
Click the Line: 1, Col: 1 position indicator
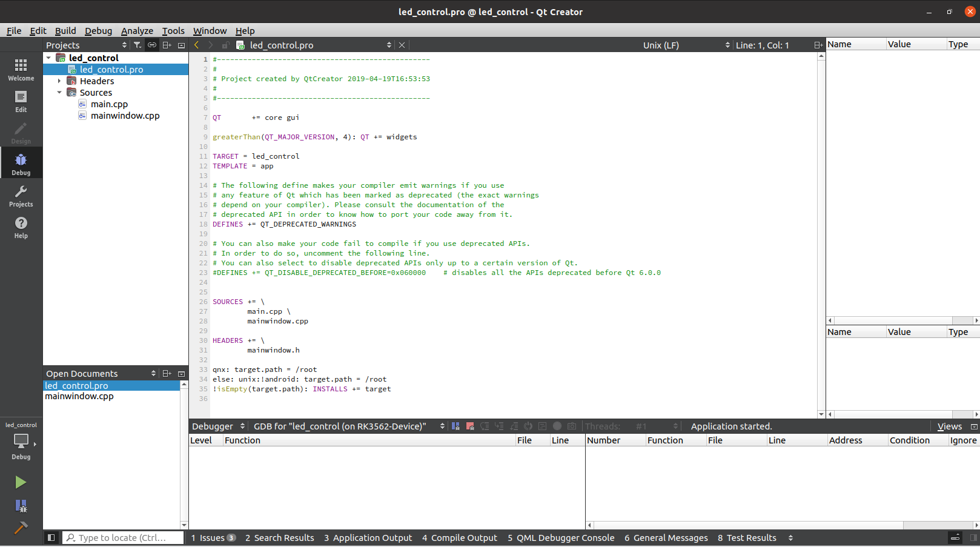[762, 45]
